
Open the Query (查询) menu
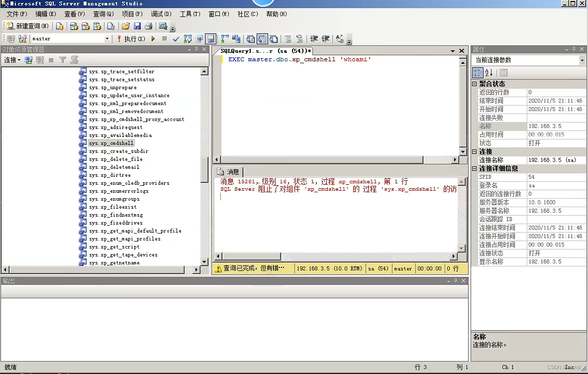click(x=103, y=14)
